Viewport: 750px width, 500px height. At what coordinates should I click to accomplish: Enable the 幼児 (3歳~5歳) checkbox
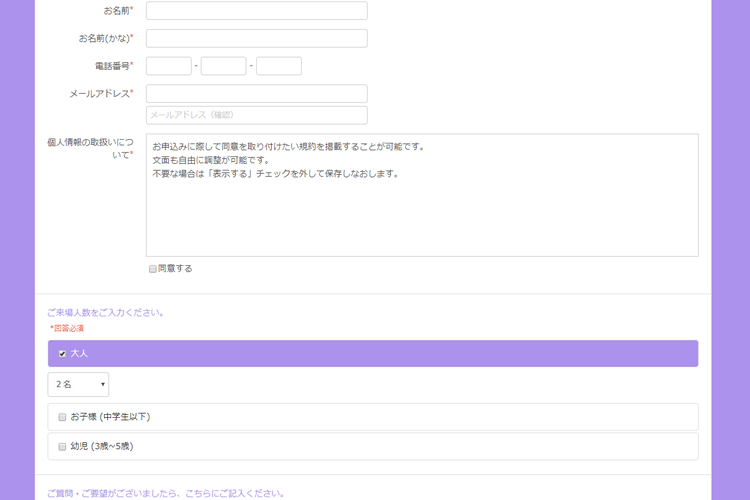(x=62, y=447)
